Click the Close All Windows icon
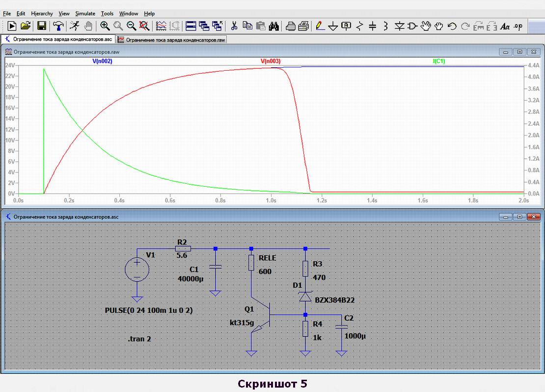 pyautogui.click(x=217, y=26)
